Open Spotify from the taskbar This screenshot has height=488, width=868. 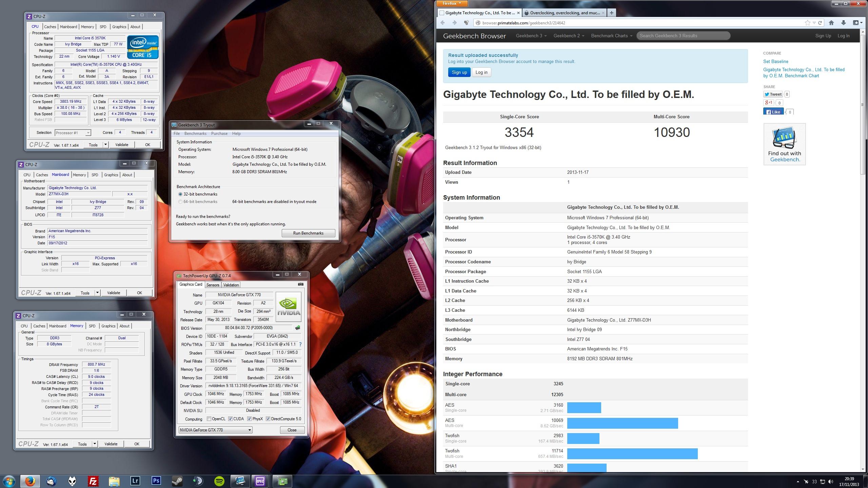(219, 481)
